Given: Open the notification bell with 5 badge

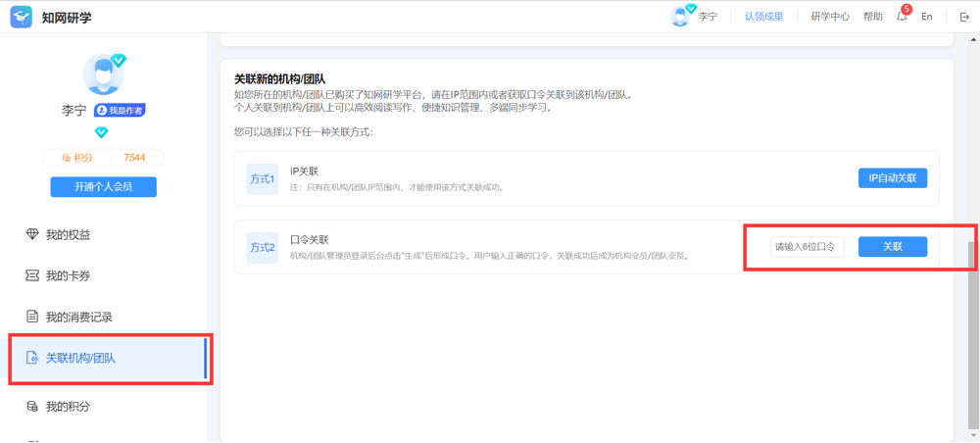Looking at the screenshot, I should coord(903,15).
